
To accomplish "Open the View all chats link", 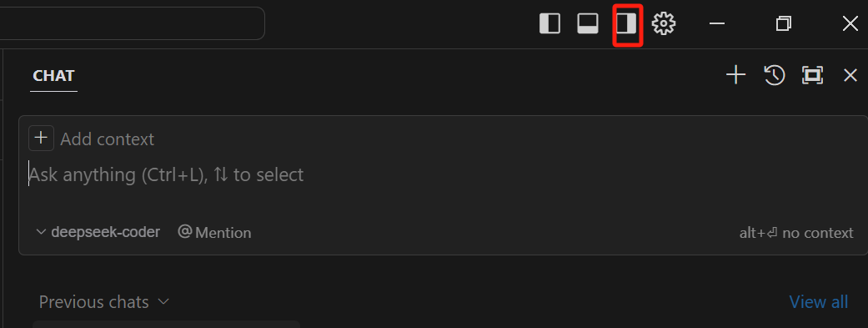I will 818,302.
